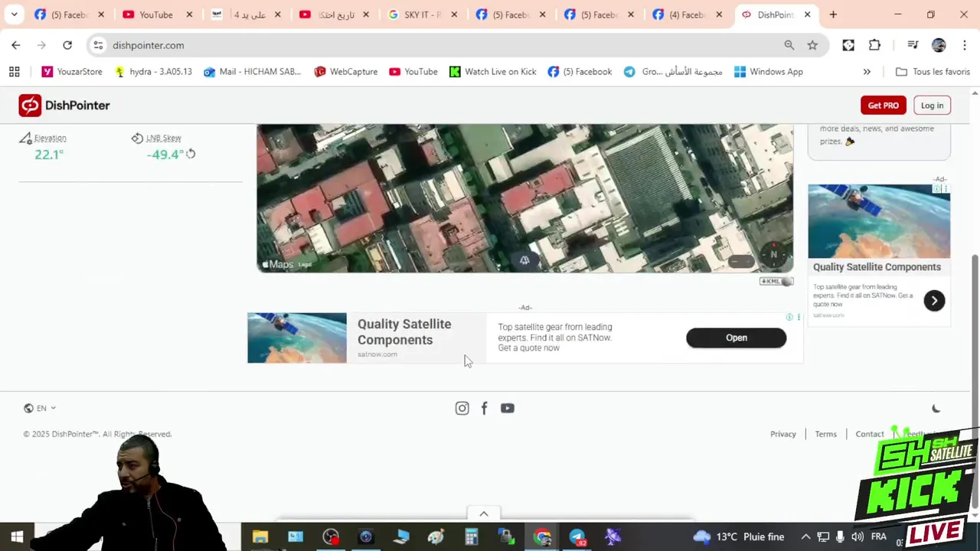This screenshot has height=551, width=980.
Task: Click the taskbar volume icon
Action: tap(857, 537)
